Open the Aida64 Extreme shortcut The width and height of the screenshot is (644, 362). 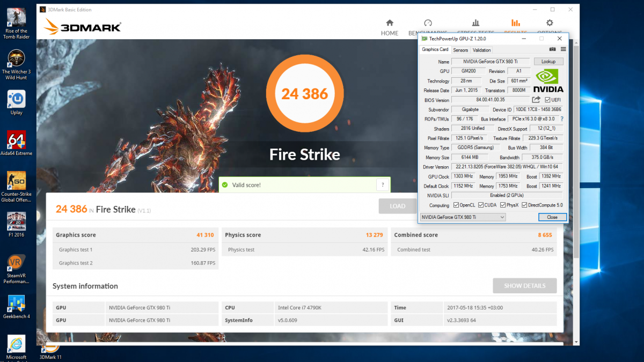16,143
